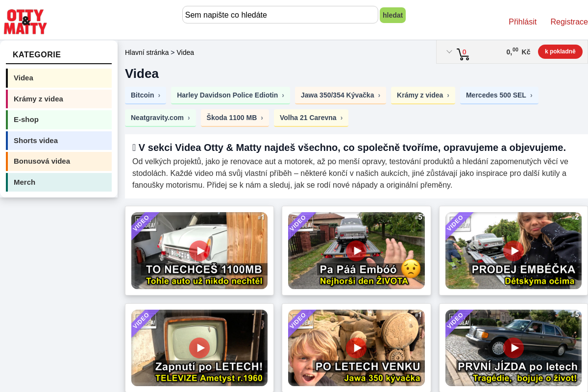588x392 pixels.
Task: Open the Registrace link
Action: tap(569, 22)
